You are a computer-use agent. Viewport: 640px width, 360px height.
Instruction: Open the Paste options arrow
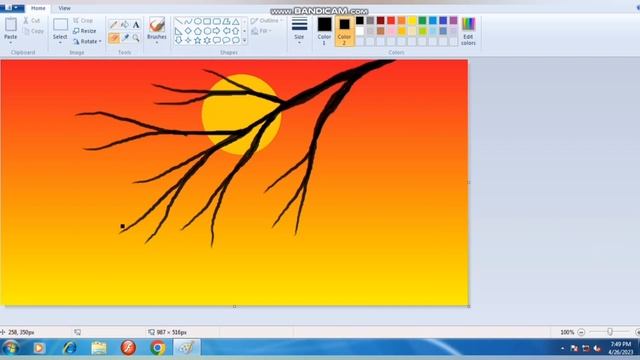pos(11,42)
